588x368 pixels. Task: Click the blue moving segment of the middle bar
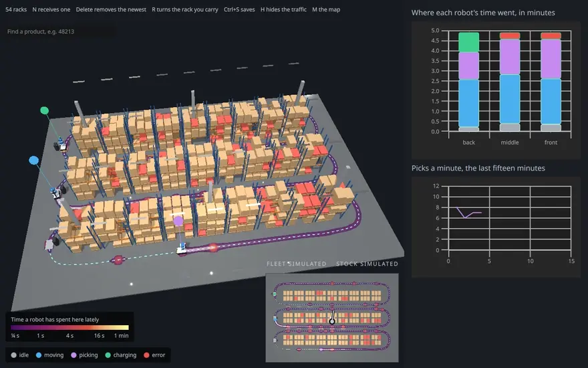(510, 99)
